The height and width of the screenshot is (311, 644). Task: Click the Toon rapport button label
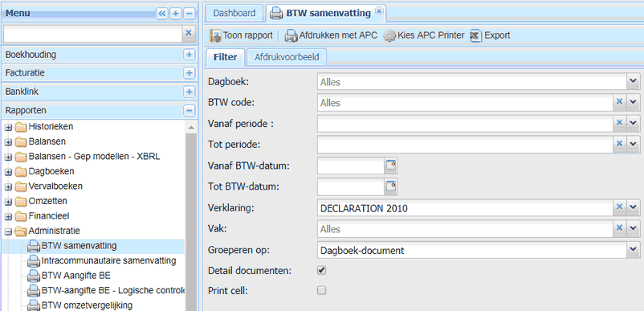coord(247,35)
